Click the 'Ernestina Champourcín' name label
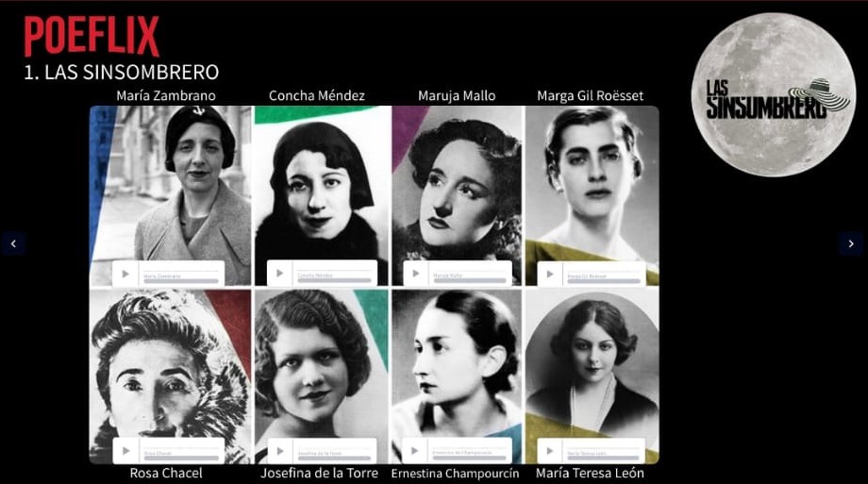This screenshot has height=484, width=868. (455, 474)
